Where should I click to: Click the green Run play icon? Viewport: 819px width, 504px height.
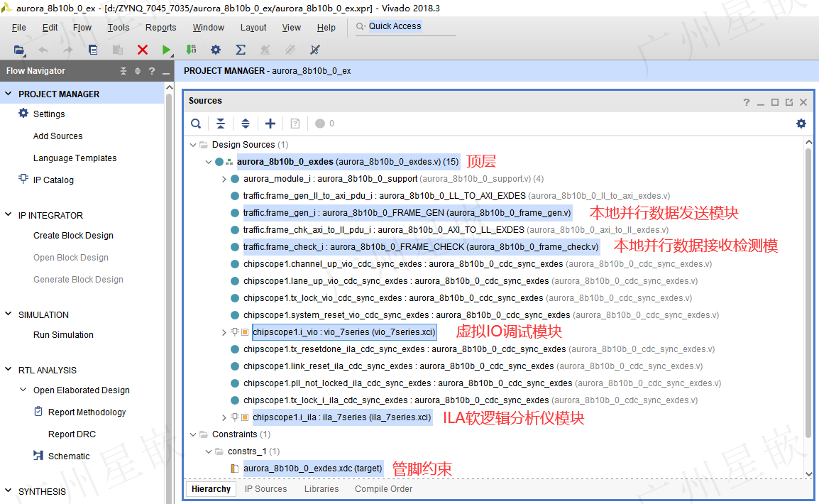[167, 50]
